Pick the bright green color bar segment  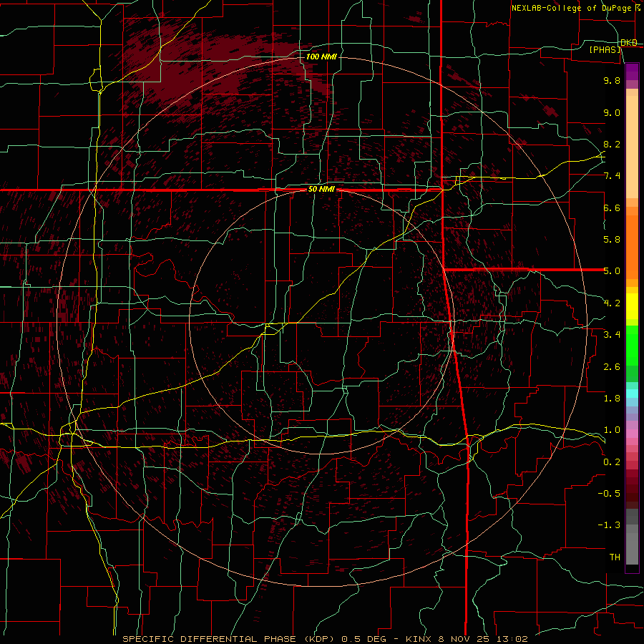(632, 346)
